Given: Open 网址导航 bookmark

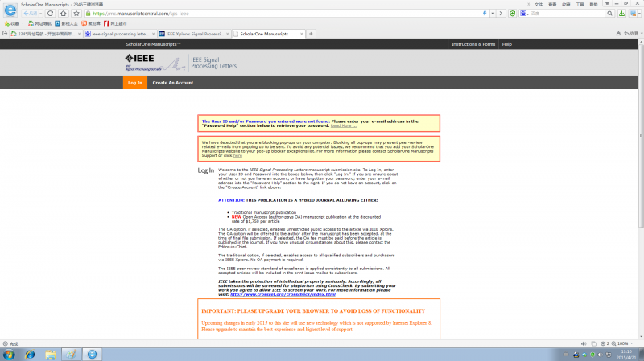Looking at the screenshot, I should pyautogui.click(x=39, y=23).
